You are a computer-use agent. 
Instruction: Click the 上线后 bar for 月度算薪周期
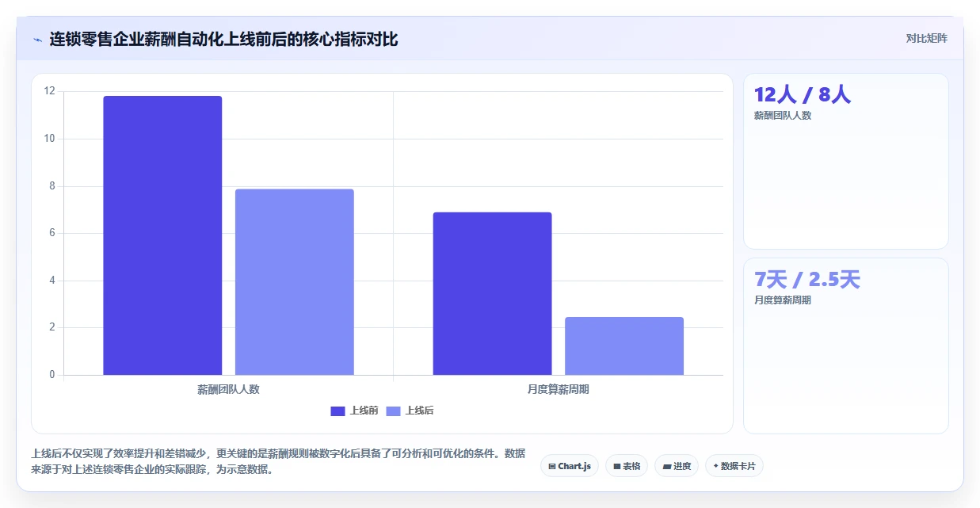(624, 346)
